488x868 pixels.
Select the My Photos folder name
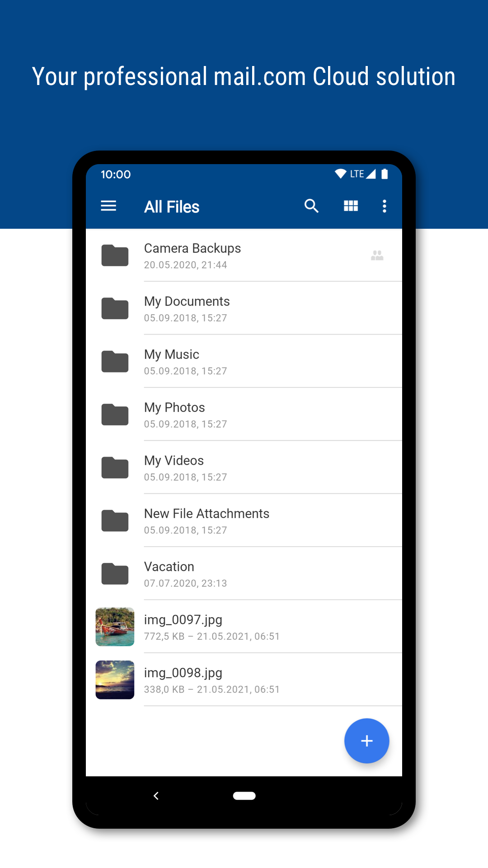click(x=174, y=407)
